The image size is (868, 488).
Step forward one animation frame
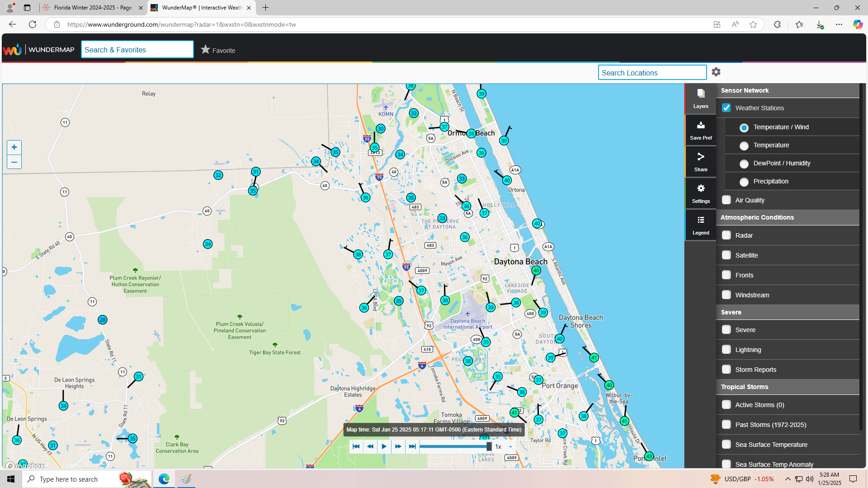pos(398,446)
